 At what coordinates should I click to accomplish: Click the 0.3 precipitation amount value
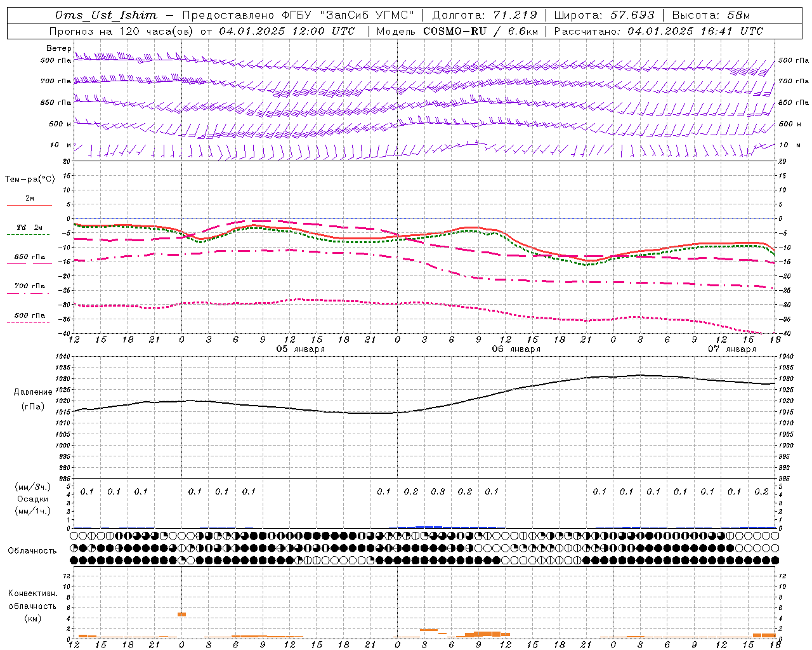tap(438, 492)
